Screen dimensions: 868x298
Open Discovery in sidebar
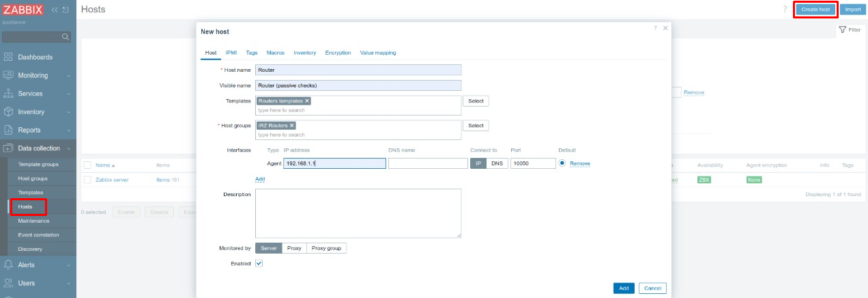(30, 249)
